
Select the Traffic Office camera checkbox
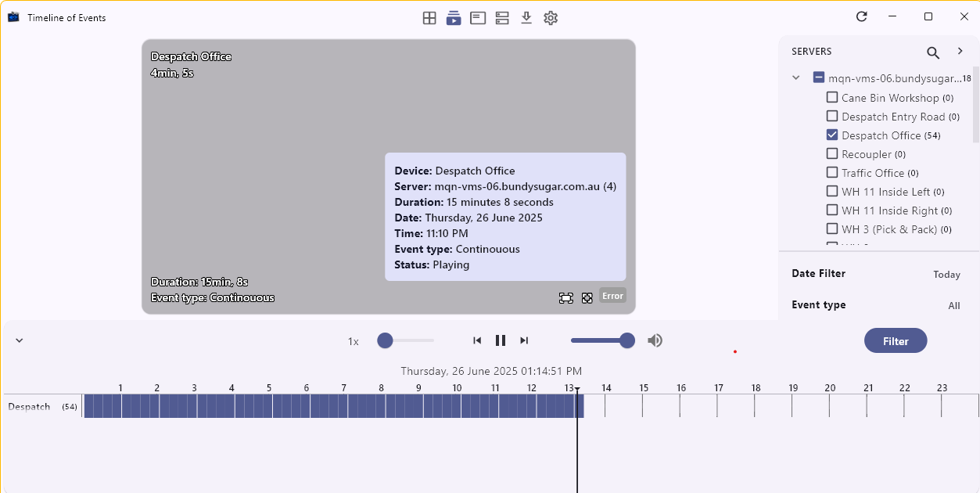pos(832,173)
